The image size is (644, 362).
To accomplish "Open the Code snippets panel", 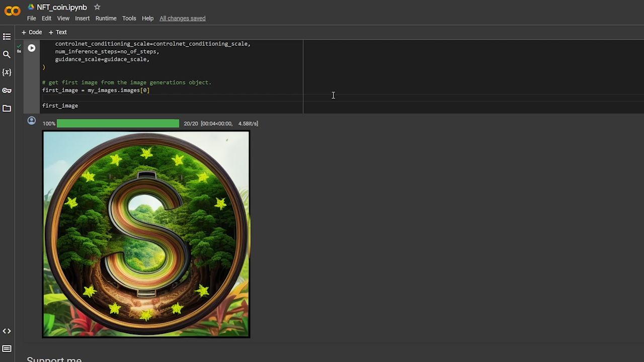I will tap(7, 331).
